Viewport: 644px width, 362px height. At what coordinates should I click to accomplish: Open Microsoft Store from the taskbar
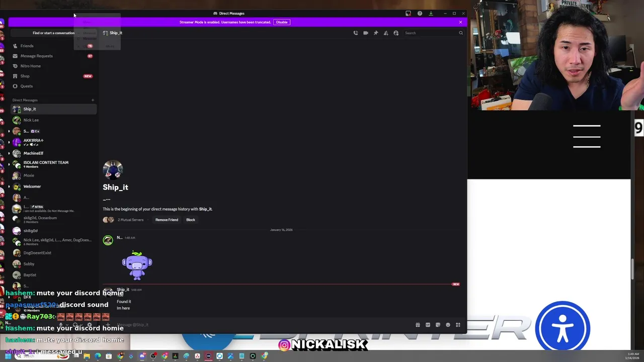click(109, 356)
